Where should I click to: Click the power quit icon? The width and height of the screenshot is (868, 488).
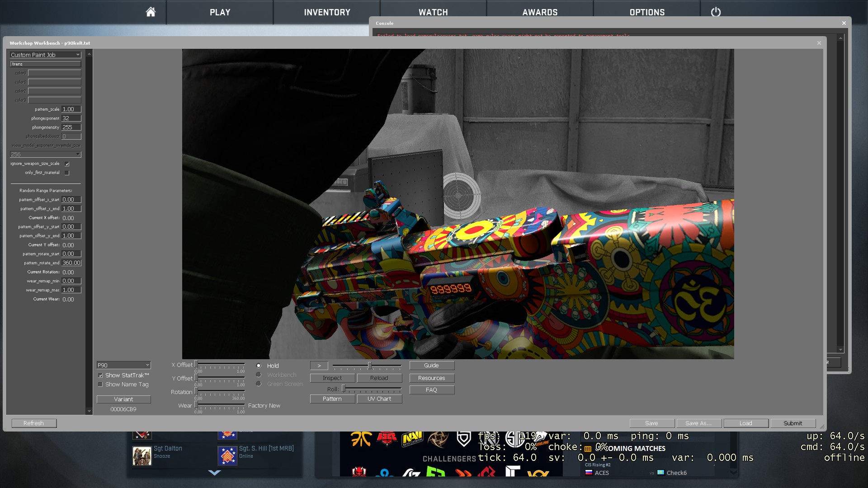716,12
